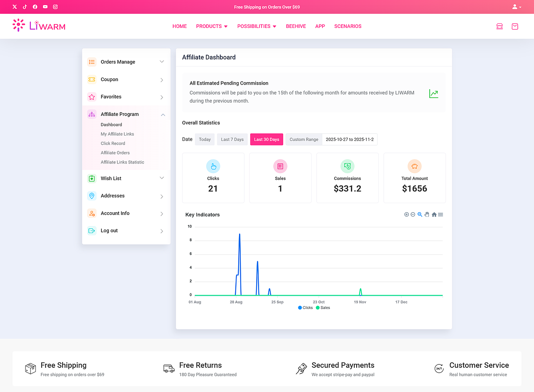Viewport: 534px width, 392px height.
Task: Click the Addresses location pin icon
Action: coord(92,196)
